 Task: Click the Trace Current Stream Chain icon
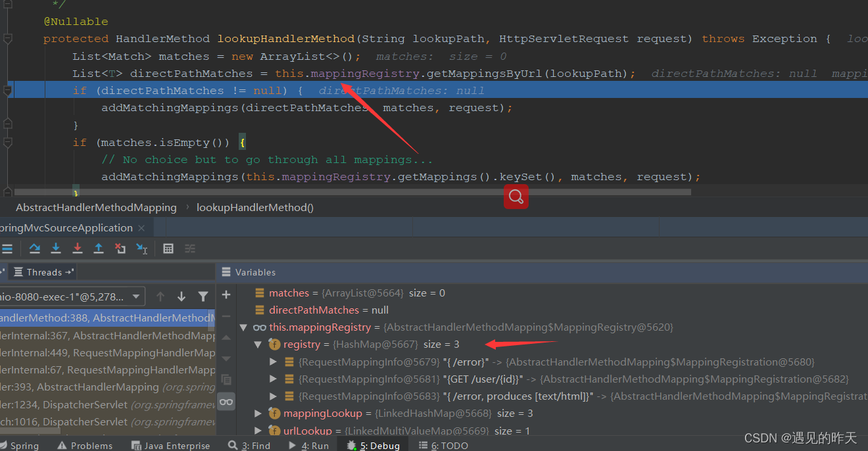click(x=190, y=249)
